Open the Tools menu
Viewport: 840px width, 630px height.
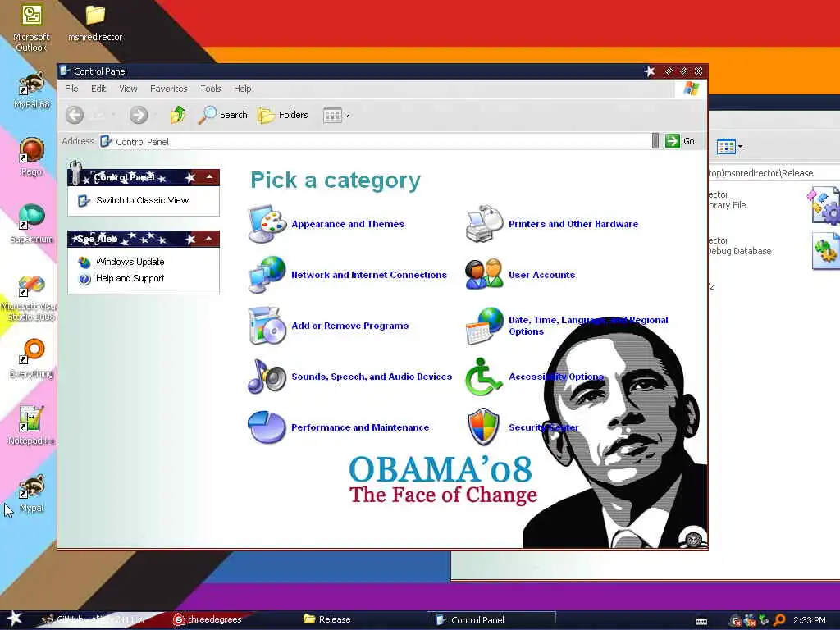pyautogui.click(x=211, y=89)
